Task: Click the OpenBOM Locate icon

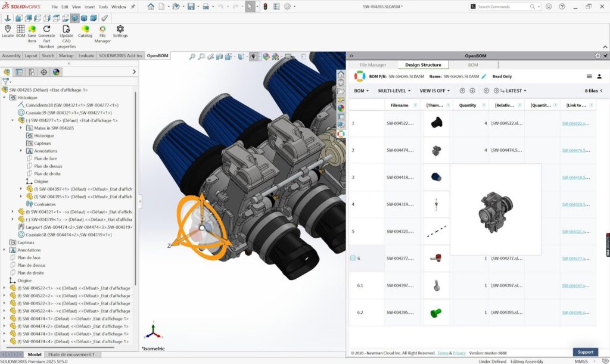Action: pos(7,29)
